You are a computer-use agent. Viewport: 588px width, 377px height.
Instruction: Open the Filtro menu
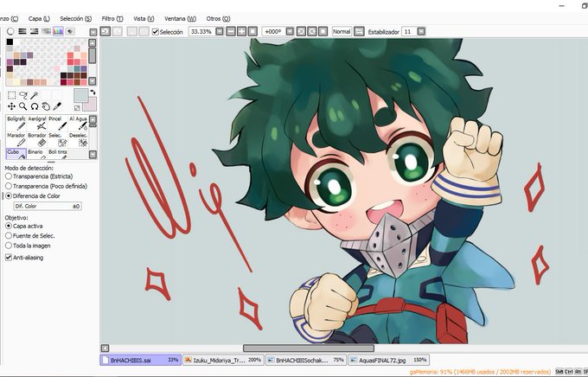(x=112, y=18)
